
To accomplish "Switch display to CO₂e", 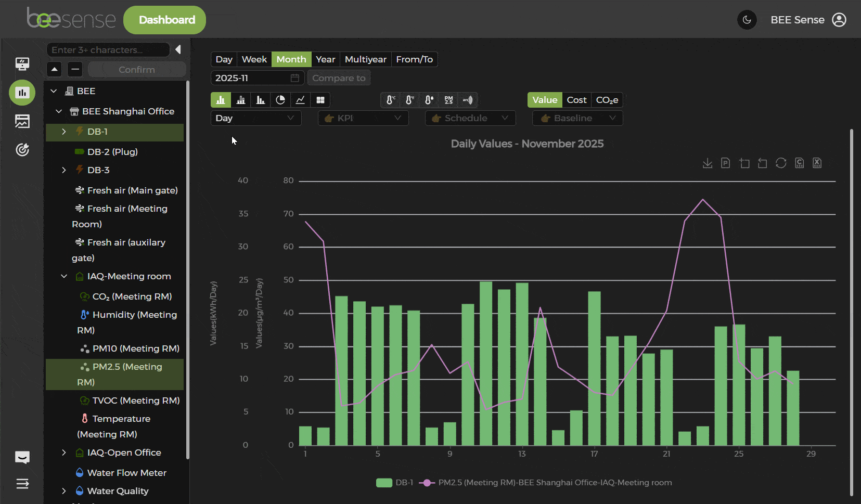I will click(x=607, y=100).
